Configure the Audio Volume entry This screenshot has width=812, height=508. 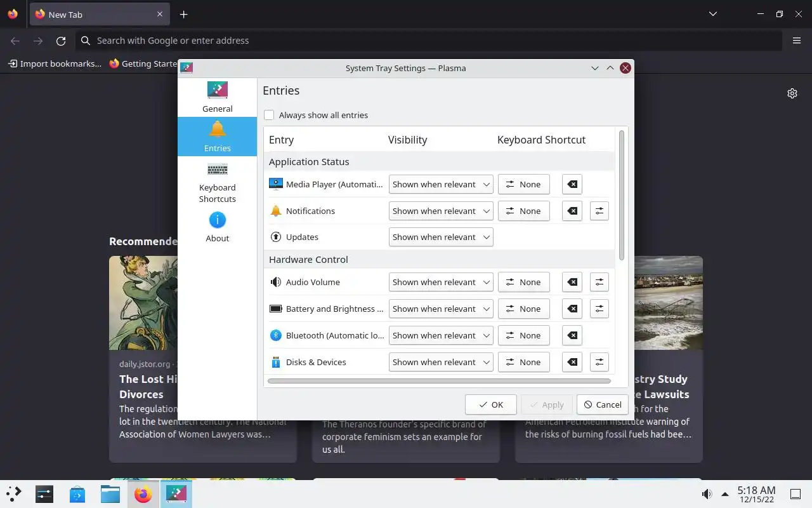599,282
